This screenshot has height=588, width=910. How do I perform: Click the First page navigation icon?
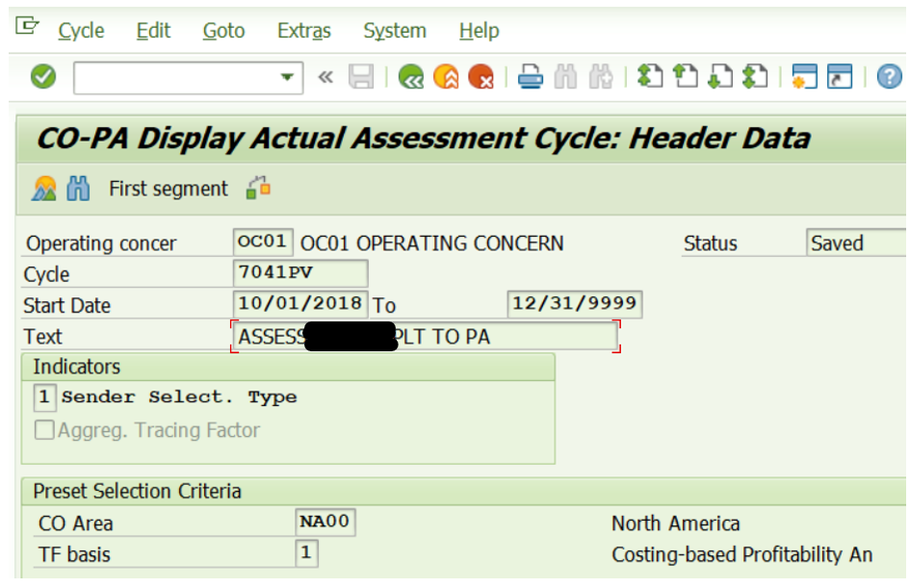tap(651, 77)
